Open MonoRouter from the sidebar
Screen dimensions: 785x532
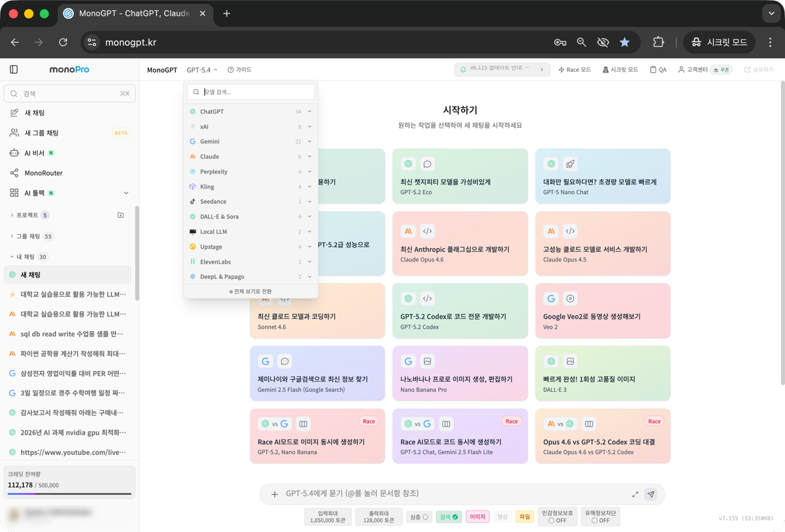pos(68,173)
